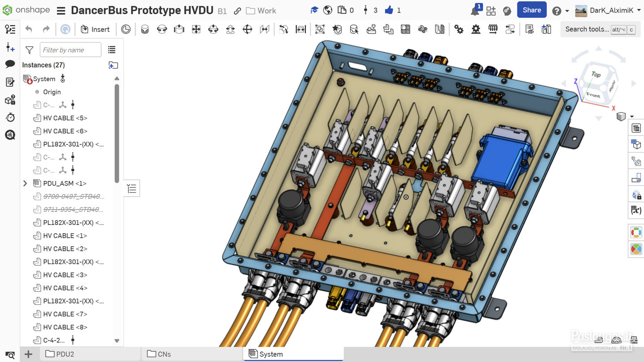Select the Screw relation tool
644x362 pixels.
pos(493,29)
